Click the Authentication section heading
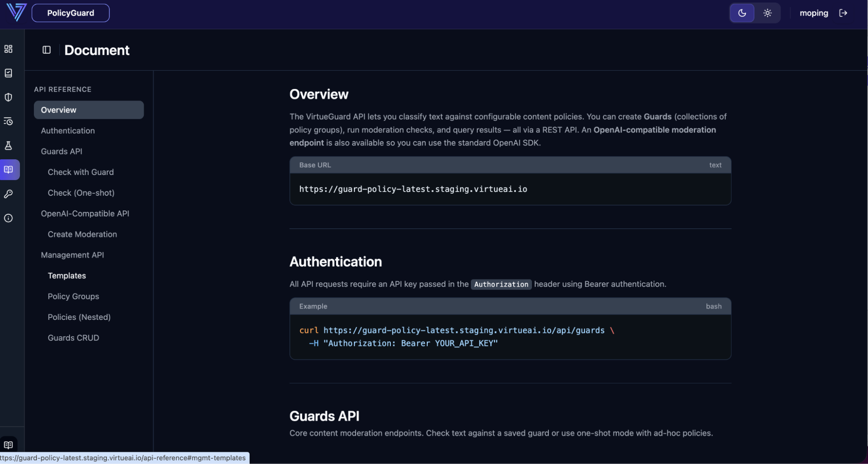This screenshot has width=868, height=464. [336, 262]
